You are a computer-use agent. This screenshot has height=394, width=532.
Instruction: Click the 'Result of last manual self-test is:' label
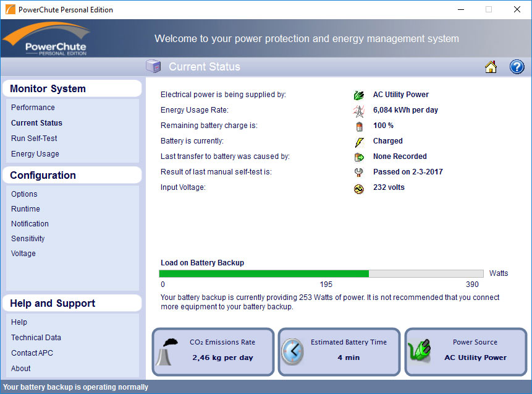tap(216, 172)
